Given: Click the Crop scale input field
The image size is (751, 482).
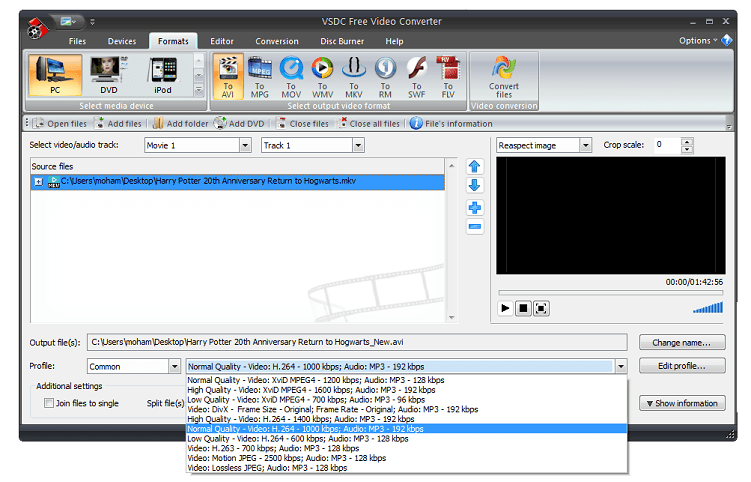Looking at the screenshot, I should point(668,145).
